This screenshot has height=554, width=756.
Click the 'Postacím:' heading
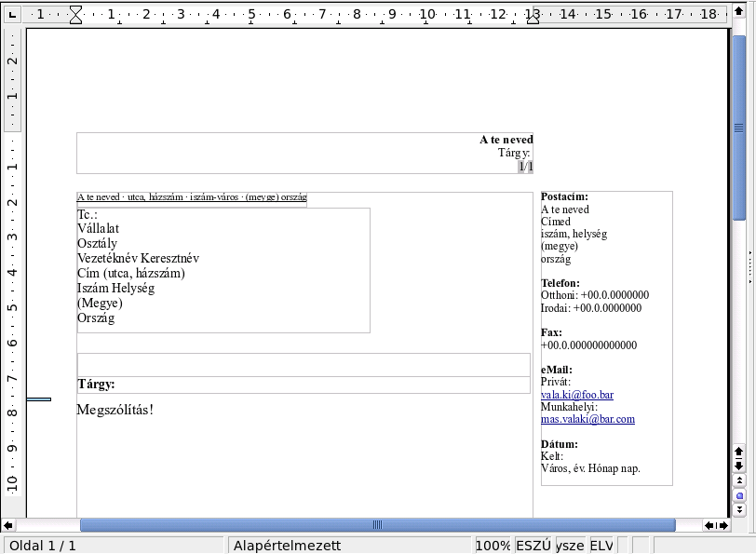point(564,196)
